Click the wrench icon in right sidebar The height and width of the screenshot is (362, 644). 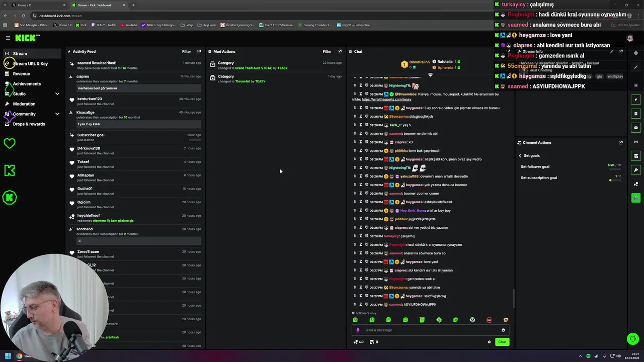[636, 170]
